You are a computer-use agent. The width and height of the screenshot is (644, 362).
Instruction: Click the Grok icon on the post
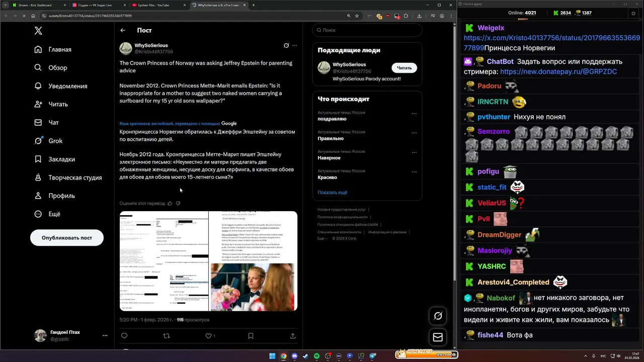tap(286, 45)
